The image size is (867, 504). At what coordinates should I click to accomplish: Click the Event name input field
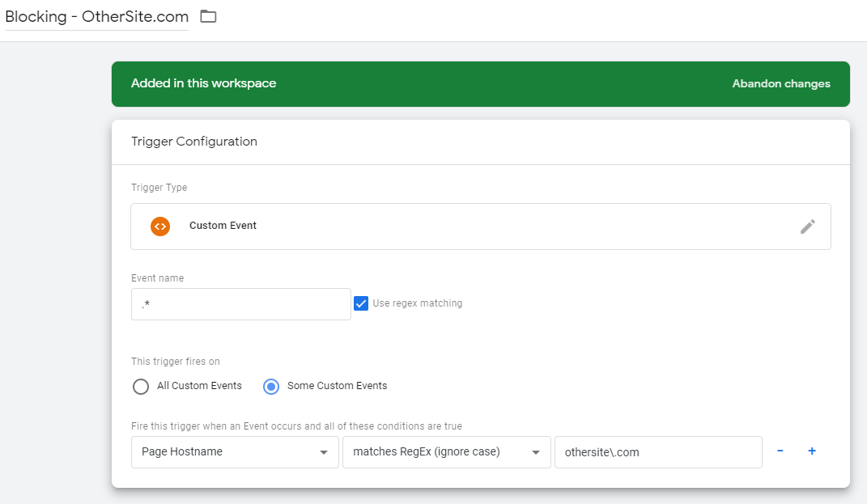tap(241, 304)
